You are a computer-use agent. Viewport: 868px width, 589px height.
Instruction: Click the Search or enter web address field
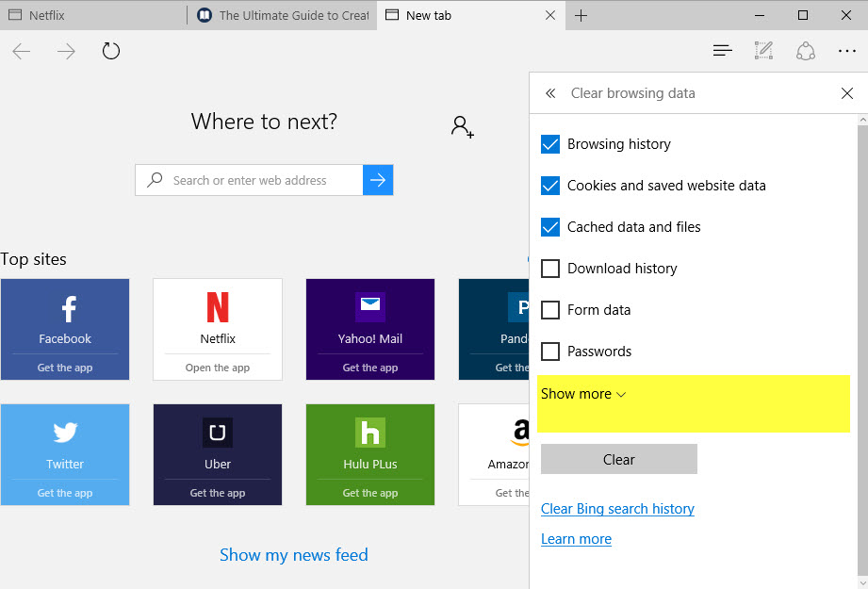coord(249,180)
